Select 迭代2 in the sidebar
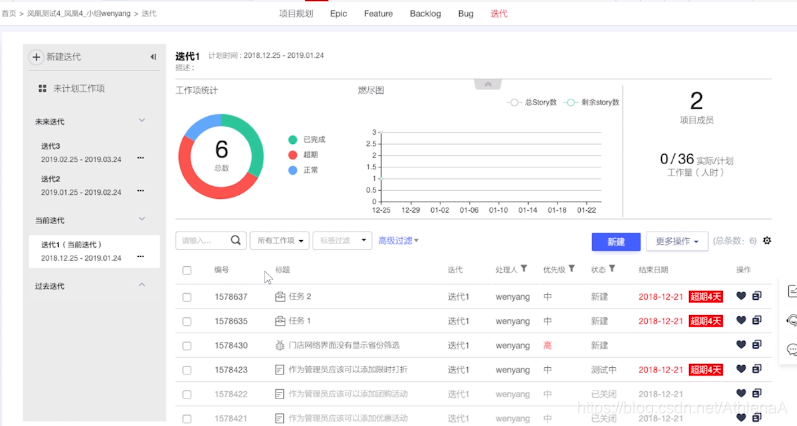Screen dimensions: 797x426 (50, 179)
